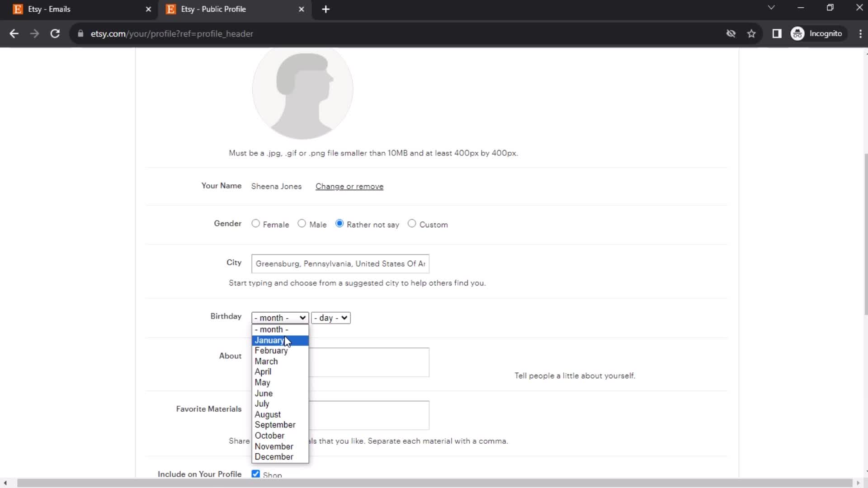
Task: Click the browser back navigation arrow
Action: coord(14,33)
